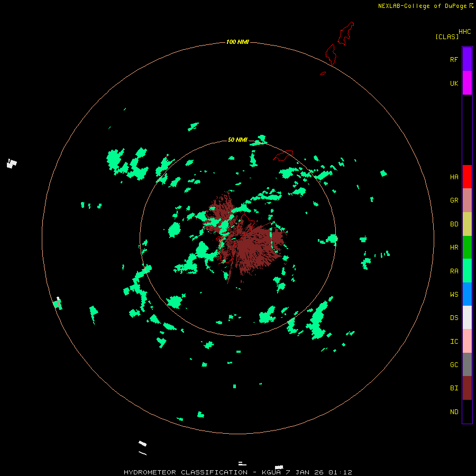Click the WS legend label
476x476 pixels.
coord(454,295)
